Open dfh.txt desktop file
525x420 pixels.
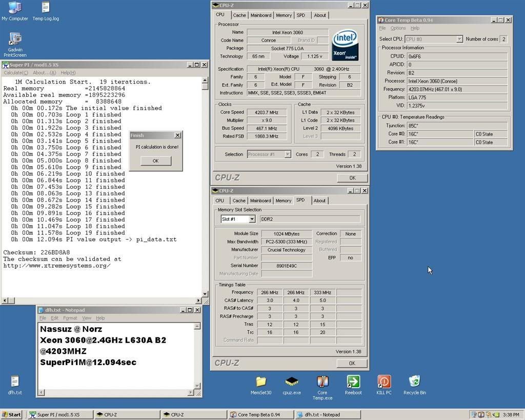pos(15,382)
